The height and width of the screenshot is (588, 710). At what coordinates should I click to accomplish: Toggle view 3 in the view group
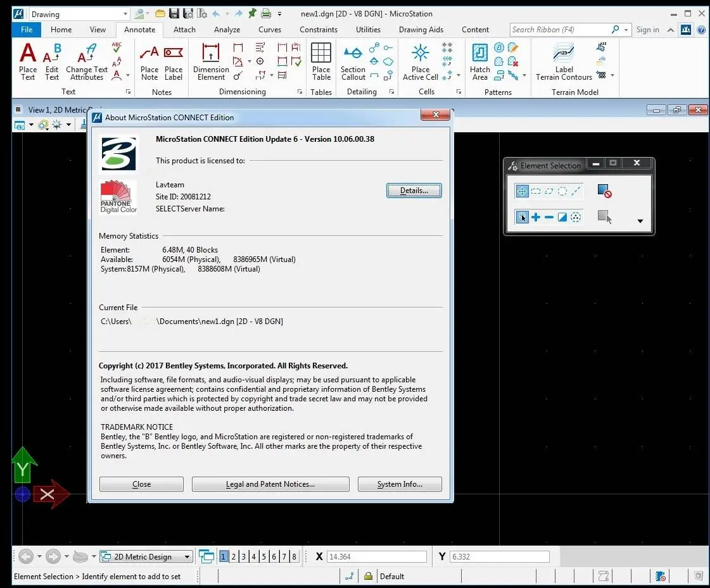click(x=244, y=556)
